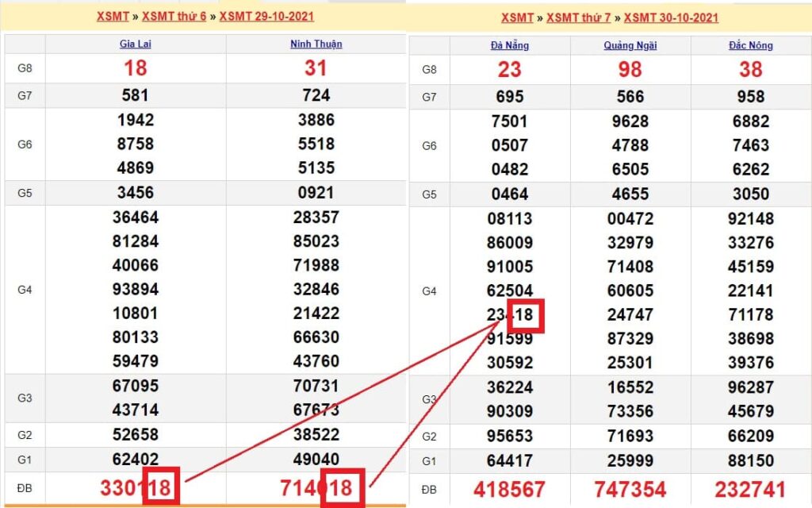Select Gia Lai's G8 result 18
This screenshot has height=508, width=812.
pos(135,68)
